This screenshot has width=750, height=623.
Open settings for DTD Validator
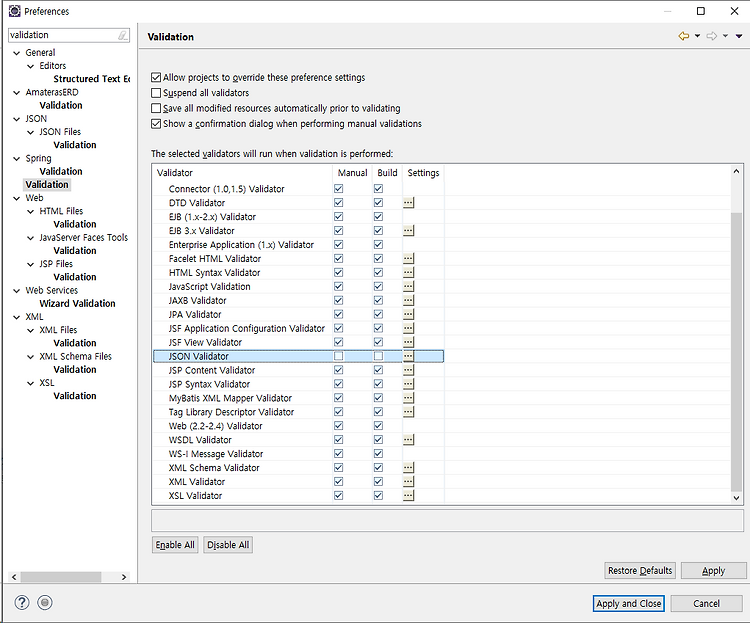pos(408,202)
